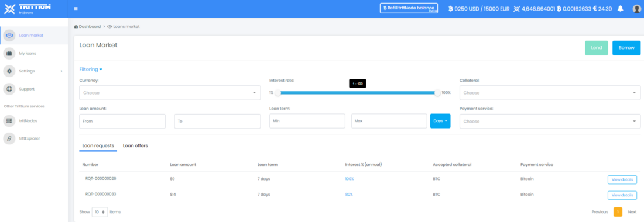View details for RQT-000000026
644x222 pixels.
(x=622, y=180)
